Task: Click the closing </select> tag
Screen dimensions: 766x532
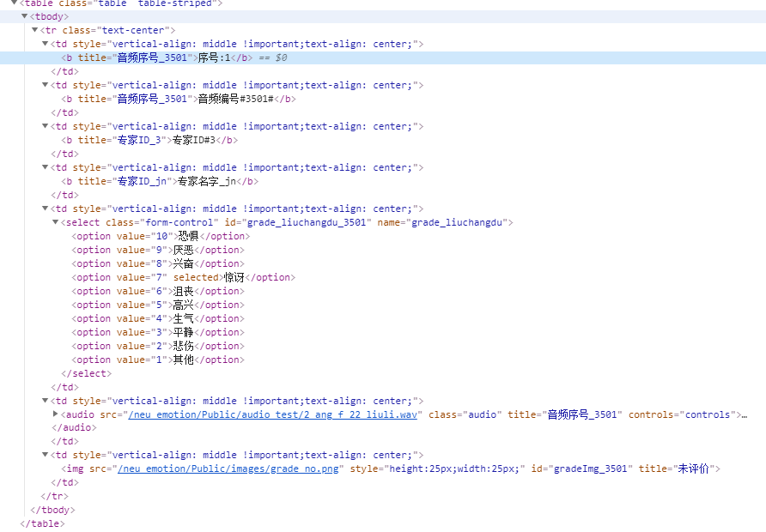Action: (87, 373)
